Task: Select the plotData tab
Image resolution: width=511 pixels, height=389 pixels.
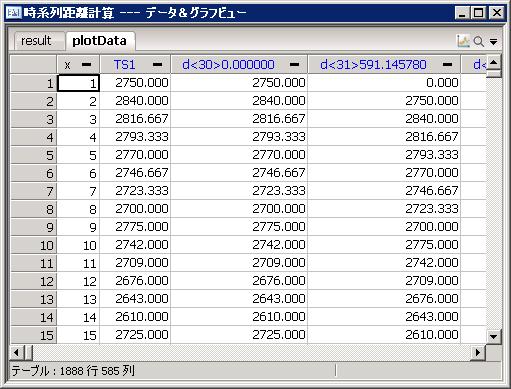Action: (x=99, y=41)
